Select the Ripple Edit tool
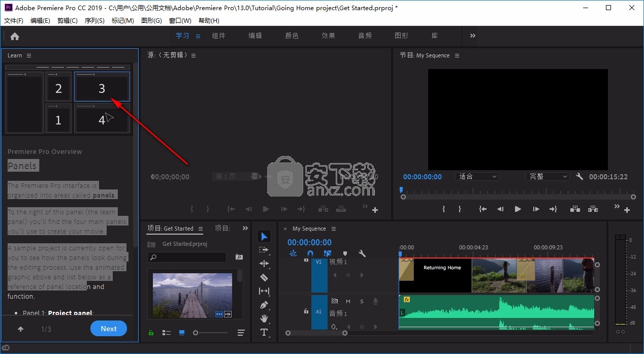The image size is (644, 354). pos(264,264)
